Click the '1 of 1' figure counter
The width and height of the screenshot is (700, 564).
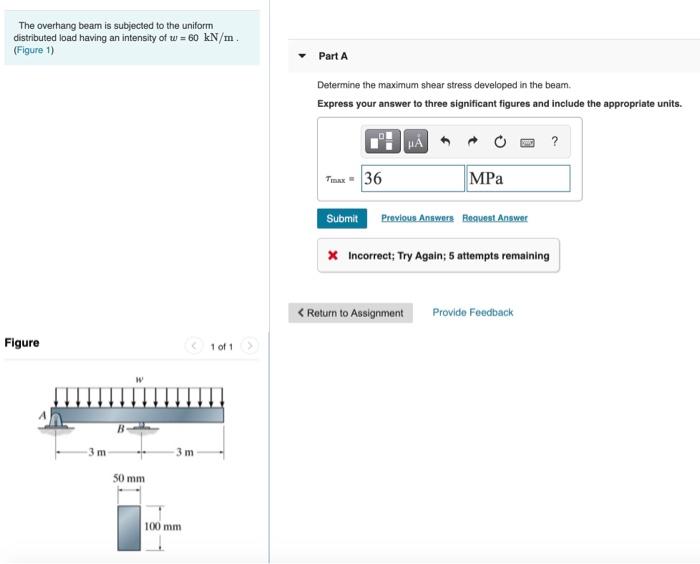click(x=221, y=347)
